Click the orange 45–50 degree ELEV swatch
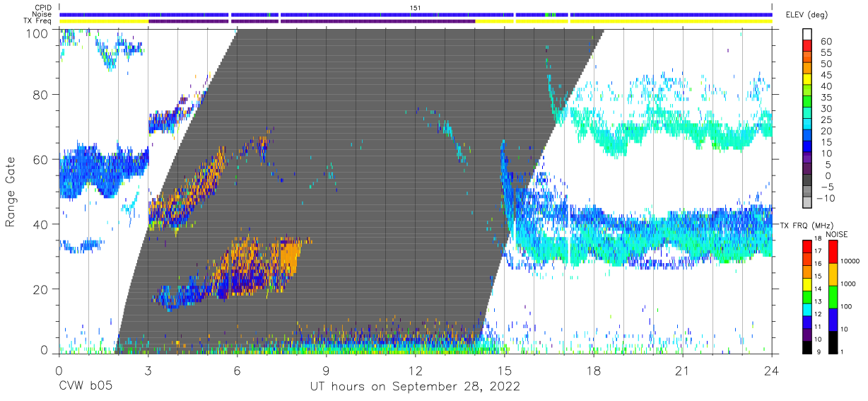This screenshot has width=868, height=401. 808,69
